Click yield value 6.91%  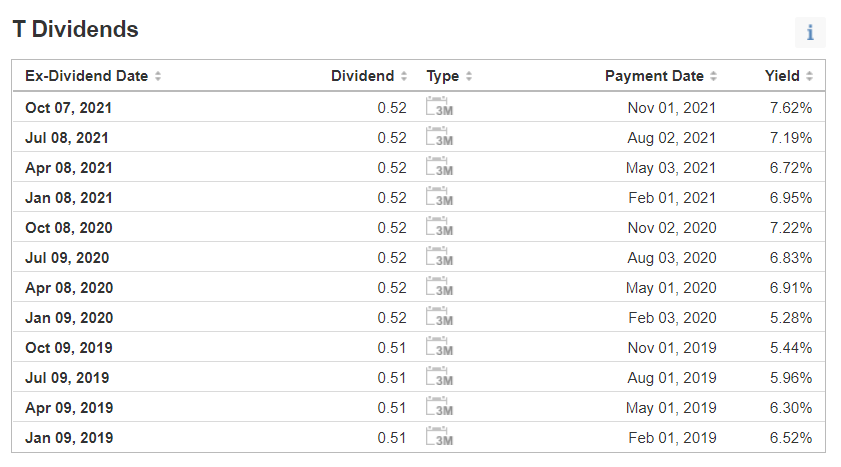791,288
